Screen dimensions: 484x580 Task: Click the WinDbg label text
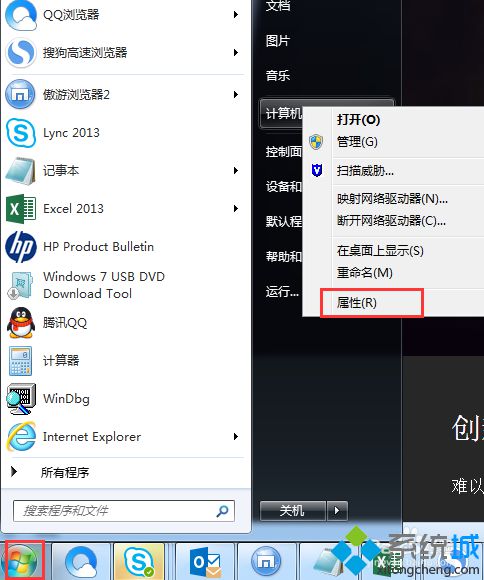(66, 399)
